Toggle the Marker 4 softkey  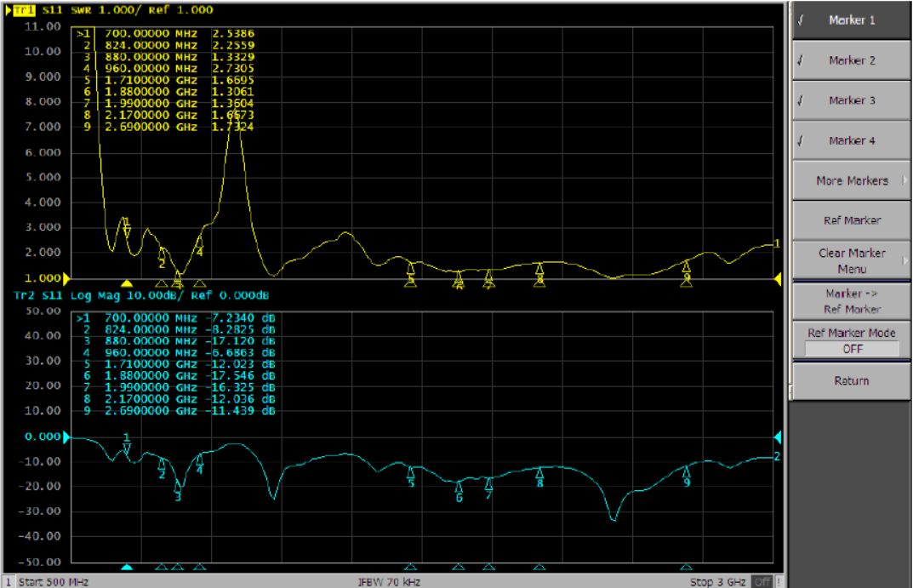(x=851, y=140)
